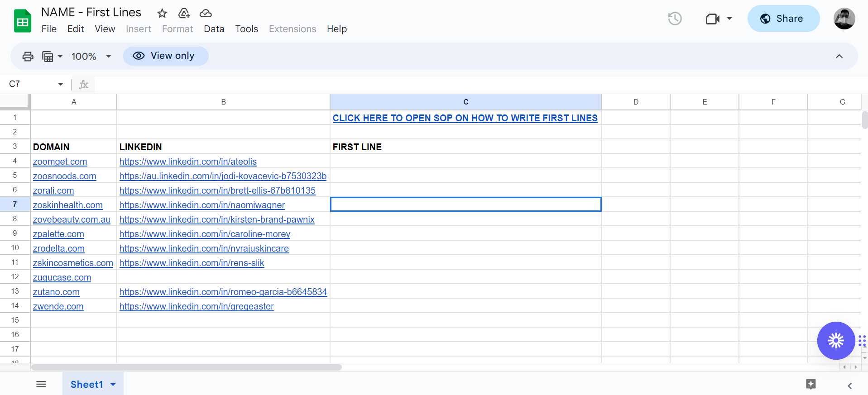The width and height of the screenshot is (868, 395).
Task: Open the gregeaster LinkedIn link
Action: [x=197, y=306]
